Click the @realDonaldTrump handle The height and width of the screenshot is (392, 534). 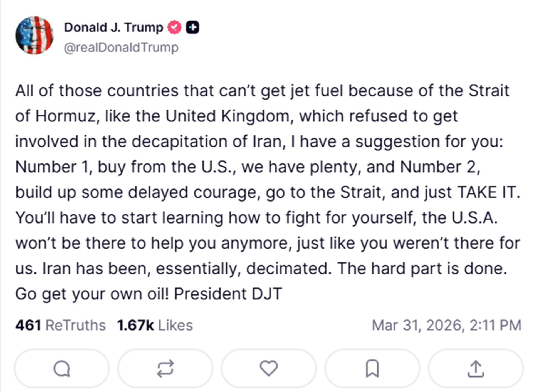121,48
